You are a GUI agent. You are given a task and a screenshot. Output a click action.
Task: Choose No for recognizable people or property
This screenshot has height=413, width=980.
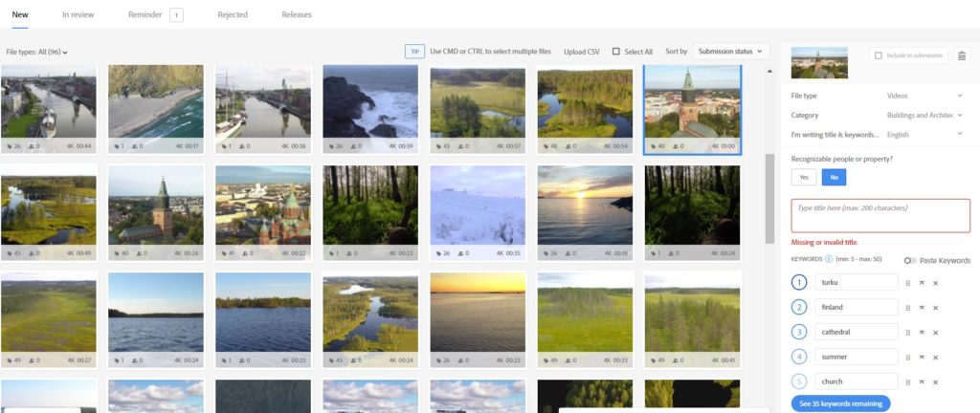pos(834,177)
